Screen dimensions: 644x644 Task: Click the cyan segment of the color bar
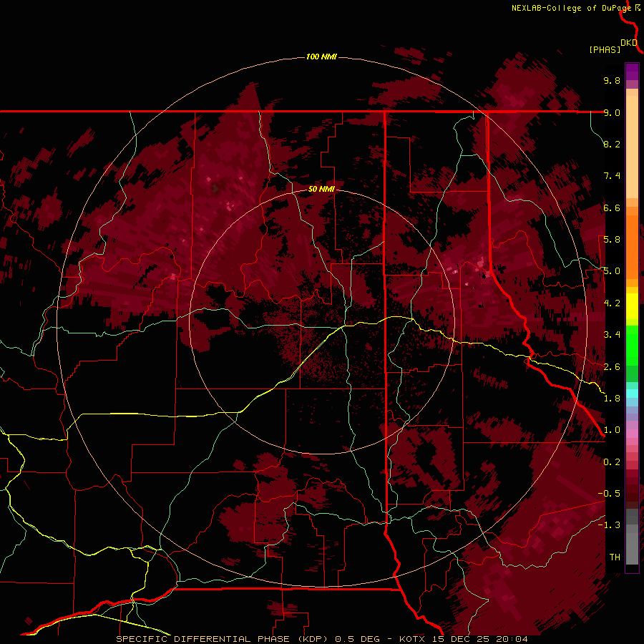click(632, 393)
